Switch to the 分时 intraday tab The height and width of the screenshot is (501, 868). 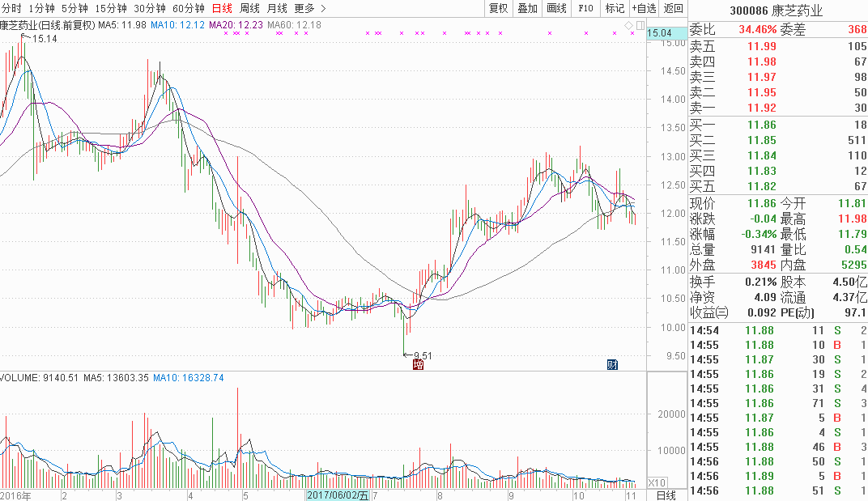pos(9,8)
